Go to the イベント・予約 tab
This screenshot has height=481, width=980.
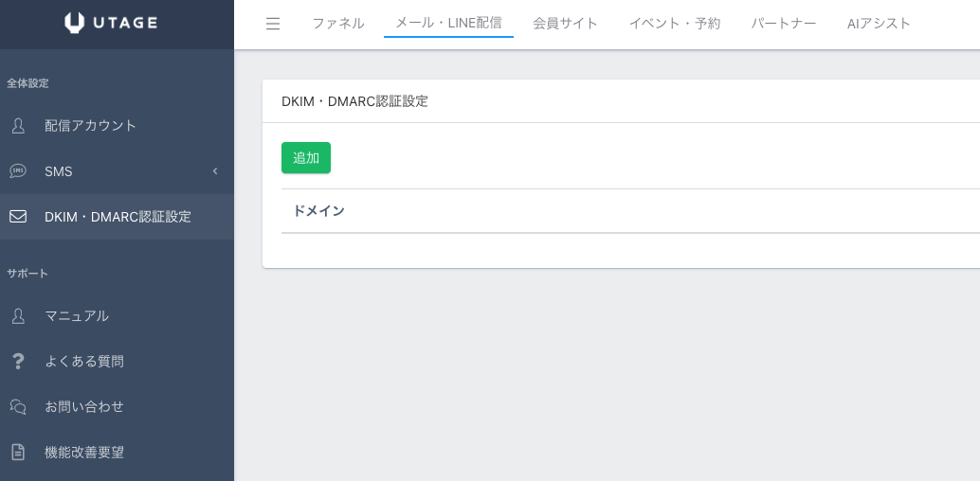click(x=675, y=24)
